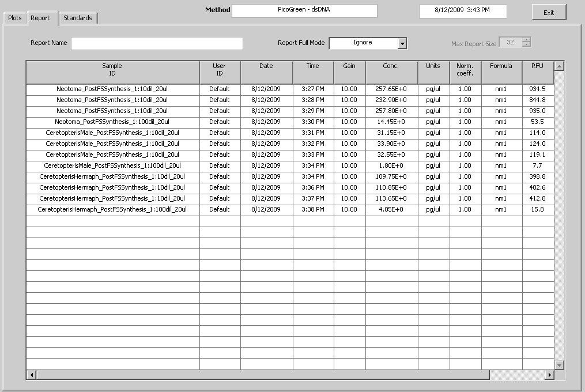Click RFU value 934.5
The image size is (585, 392).
(x=538, y=89)
